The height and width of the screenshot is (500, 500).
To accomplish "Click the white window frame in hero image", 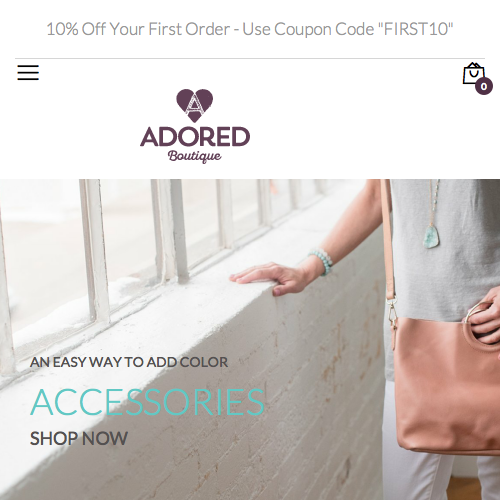I will coord(95,253).
